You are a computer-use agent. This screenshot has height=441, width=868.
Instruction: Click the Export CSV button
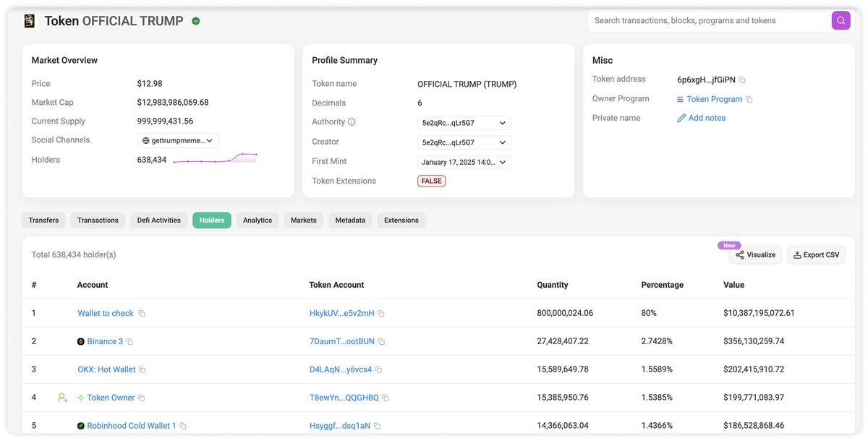tap(816, 254)
